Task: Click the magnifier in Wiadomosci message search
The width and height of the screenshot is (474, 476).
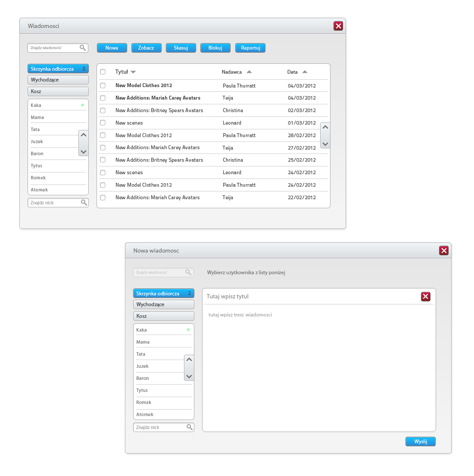Action: [83, 48]
